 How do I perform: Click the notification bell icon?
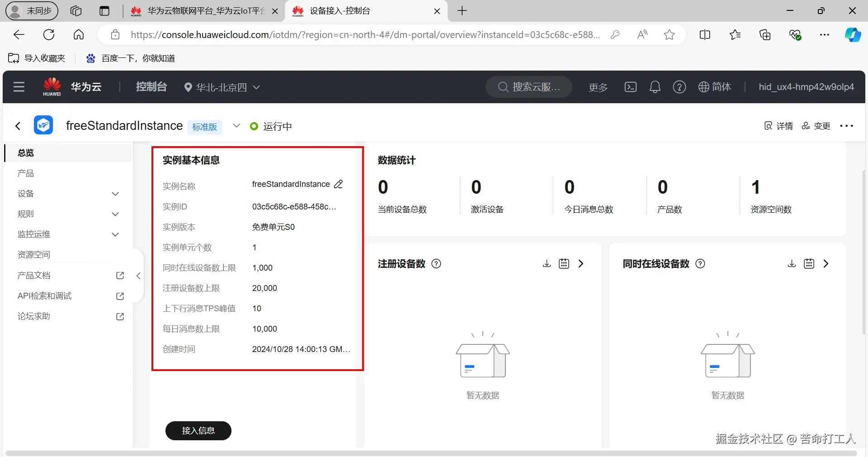[655, 87]
